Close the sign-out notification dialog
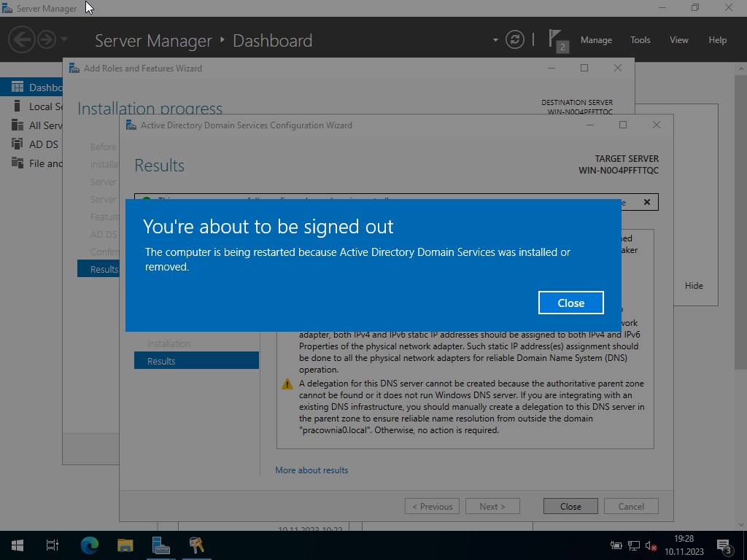The image size is (747, 560). coord(570,303)
